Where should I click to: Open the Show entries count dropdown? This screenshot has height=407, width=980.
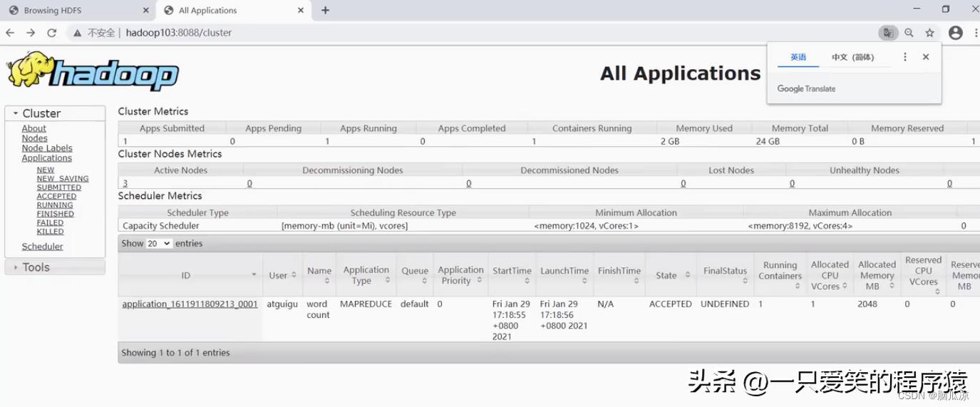pyautogui.click(x=158, y=244)
